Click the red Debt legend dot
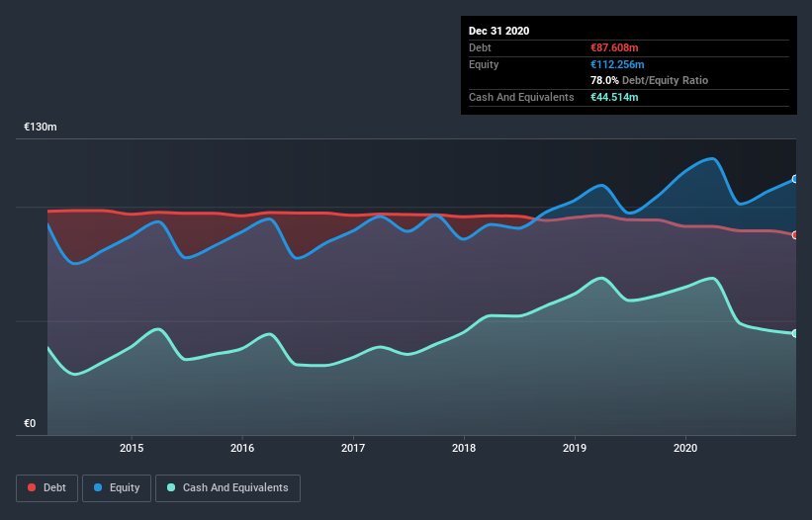The image size is (812, 520). pos(32,487)
